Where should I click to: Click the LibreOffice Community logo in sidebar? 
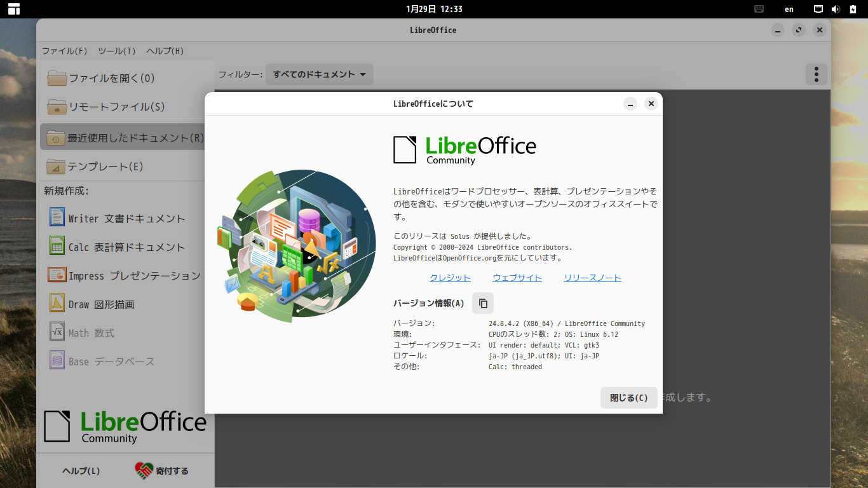125,426
